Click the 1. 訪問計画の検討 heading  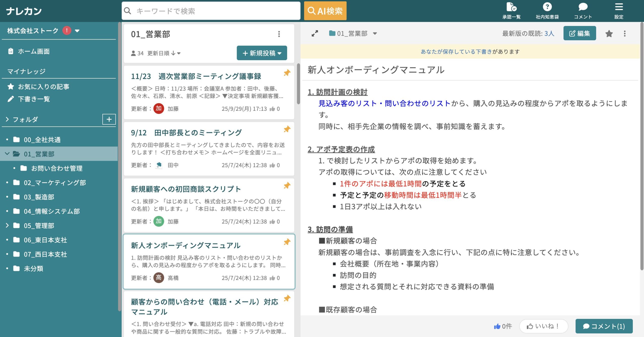(337, 92)
